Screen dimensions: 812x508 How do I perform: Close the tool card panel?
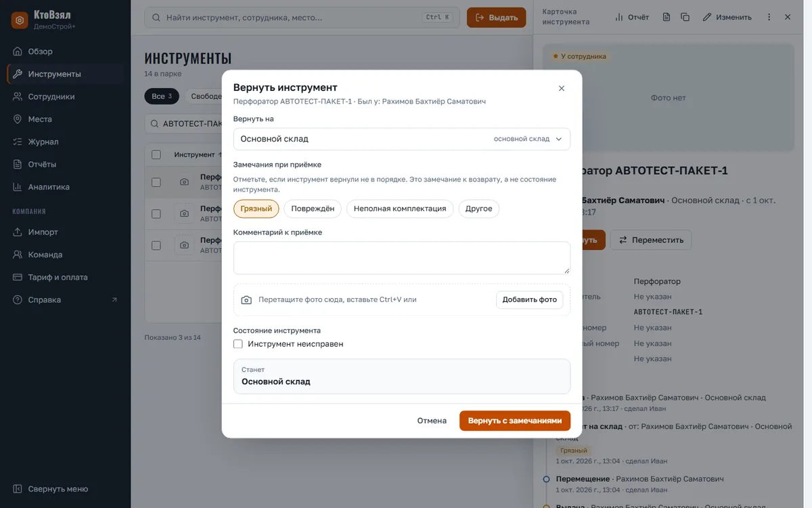pos(788,17)
